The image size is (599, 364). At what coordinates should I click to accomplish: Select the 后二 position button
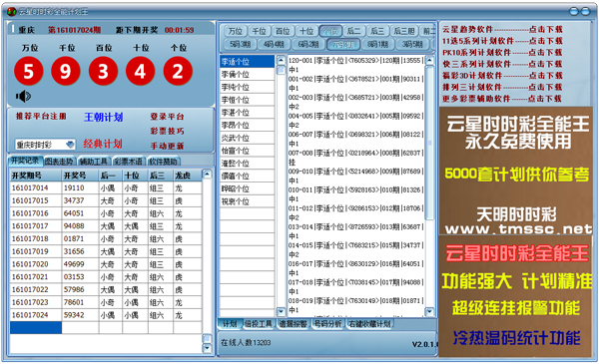coord(353,31)
